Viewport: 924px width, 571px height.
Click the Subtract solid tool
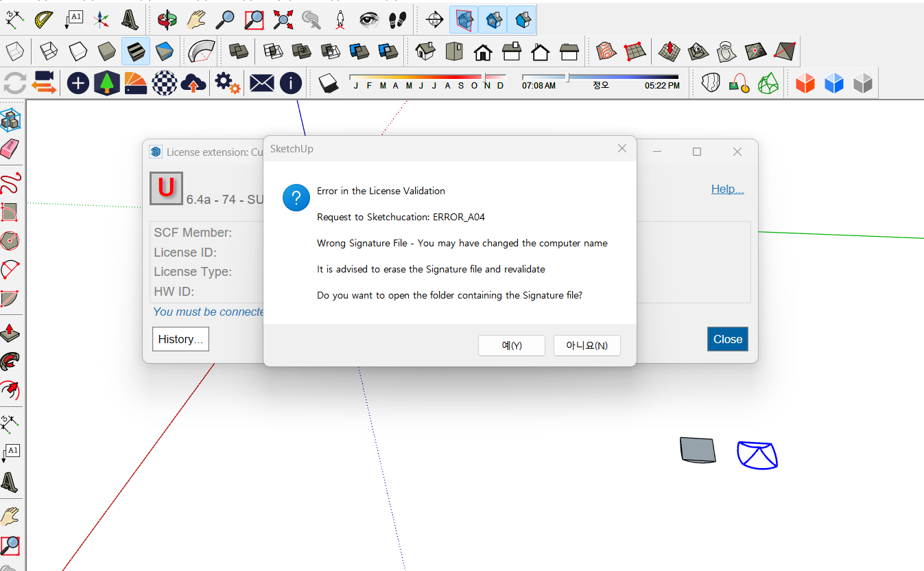point(331,51)
